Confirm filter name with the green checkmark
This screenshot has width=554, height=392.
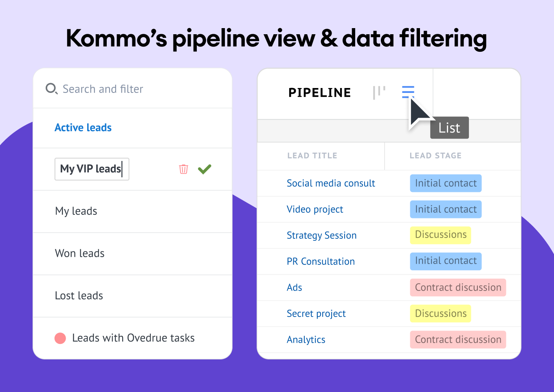[x=204, y=169]
